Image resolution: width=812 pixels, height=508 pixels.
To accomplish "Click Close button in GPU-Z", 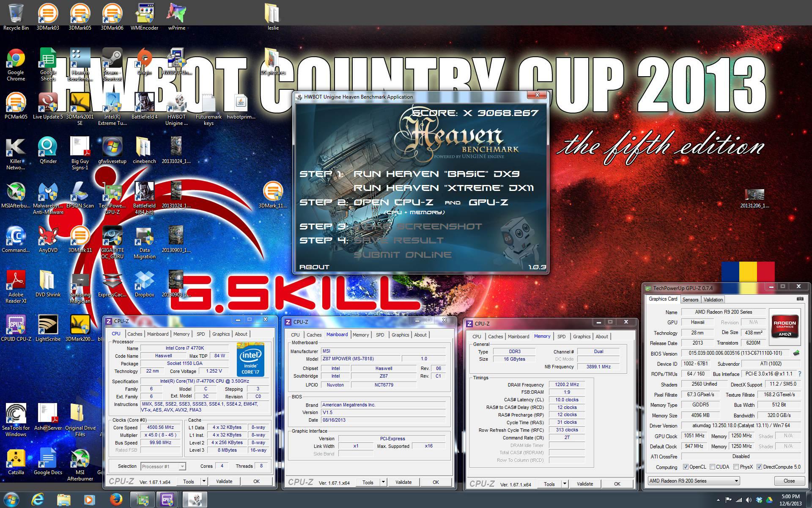I will tap(789, 481).
